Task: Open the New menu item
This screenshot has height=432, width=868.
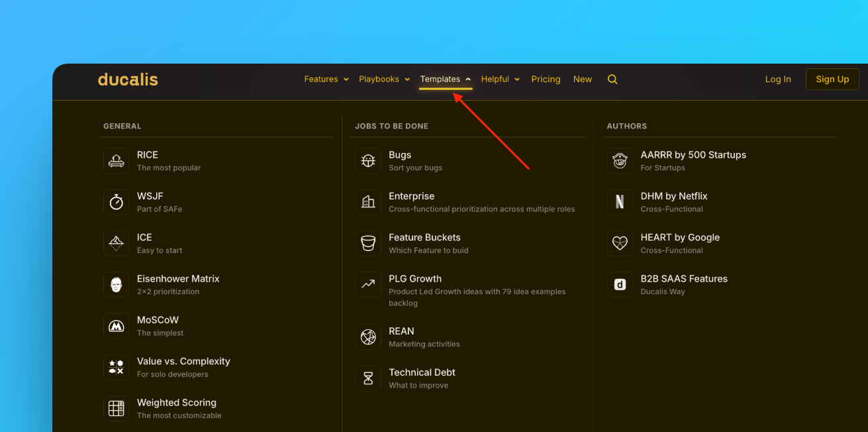Action: click(583, 80)
